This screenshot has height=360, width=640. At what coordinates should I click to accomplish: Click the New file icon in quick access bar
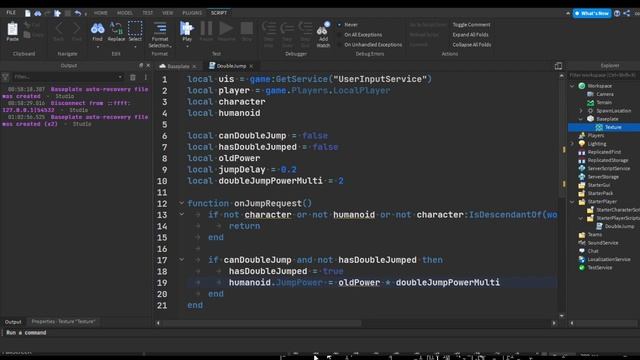click(27, 13)
